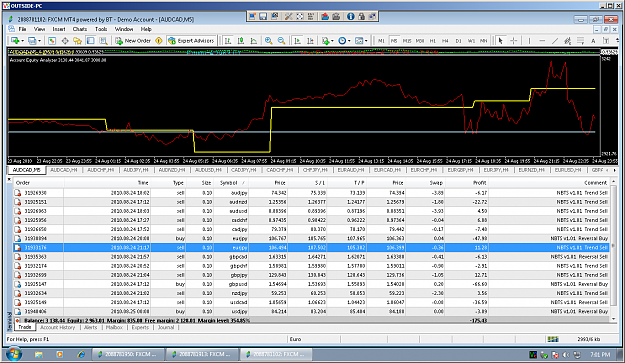
Task: Click the New Order button
Action: coord(133,41)
